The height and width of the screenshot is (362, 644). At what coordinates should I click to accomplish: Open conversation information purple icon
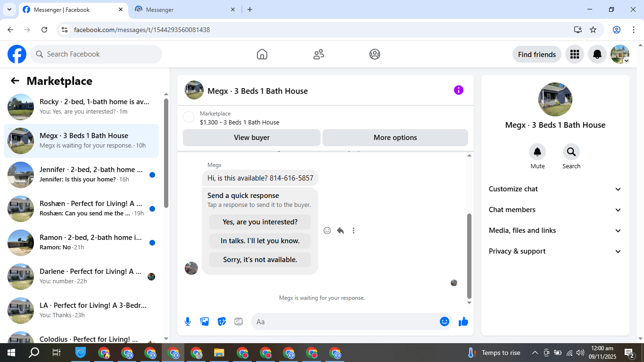pyautogui.click(x=459, y=90)
